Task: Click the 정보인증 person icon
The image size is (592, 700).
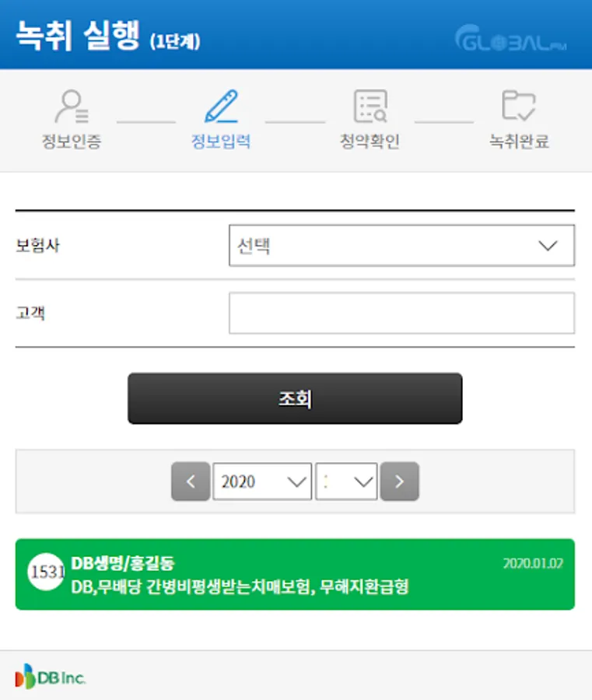Action: click(x=72, y=107)
